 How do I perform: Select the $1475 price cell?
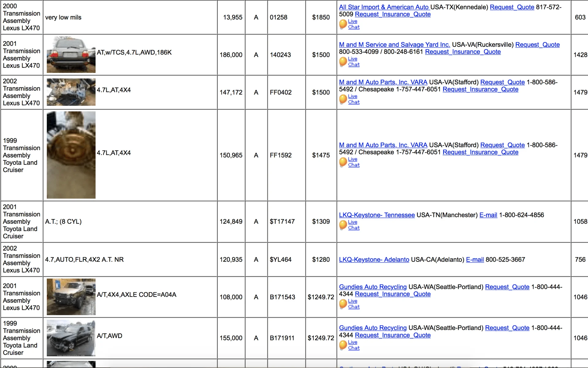[x=321, y=155]
